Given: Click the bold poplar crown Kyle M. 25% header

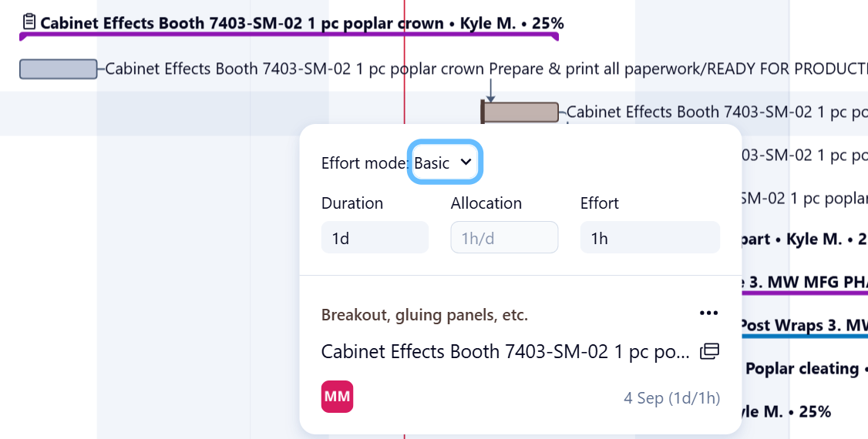Looking at the screenshot, I should (x=301, y=23).
